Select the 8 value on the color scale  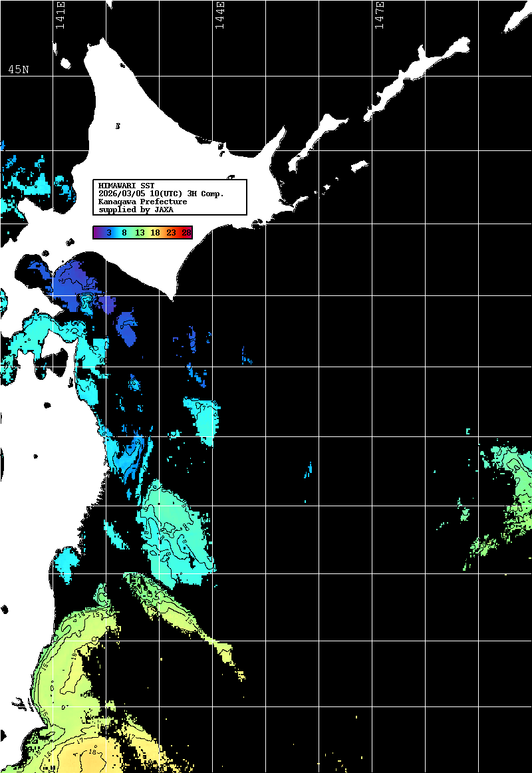pyautogui.click(x=124, y=232)
